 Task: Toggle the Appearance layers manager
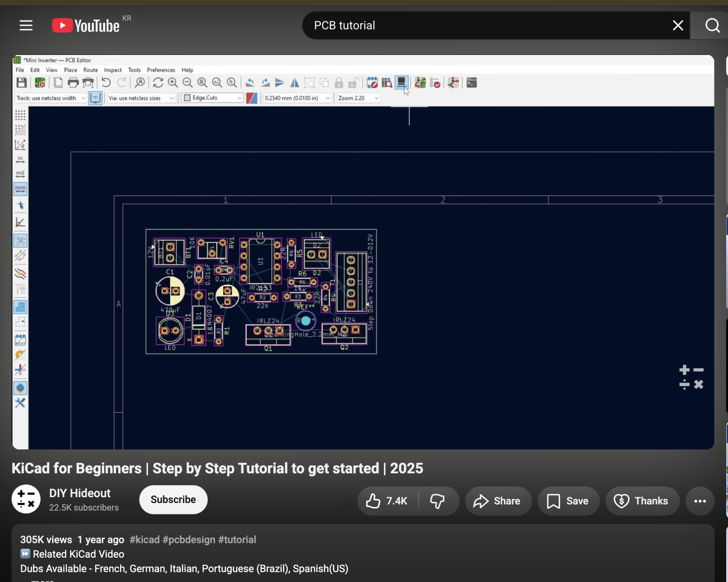click(20, 388)
